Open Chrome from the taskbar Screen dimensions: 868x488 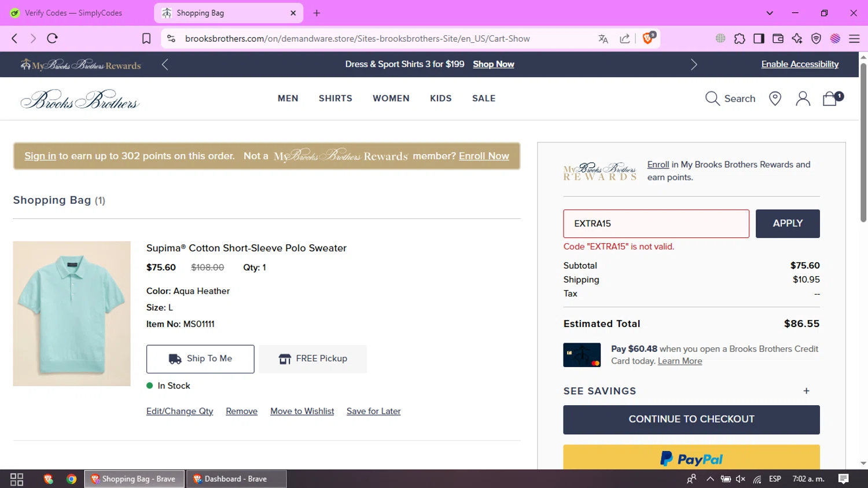[72, 479]
